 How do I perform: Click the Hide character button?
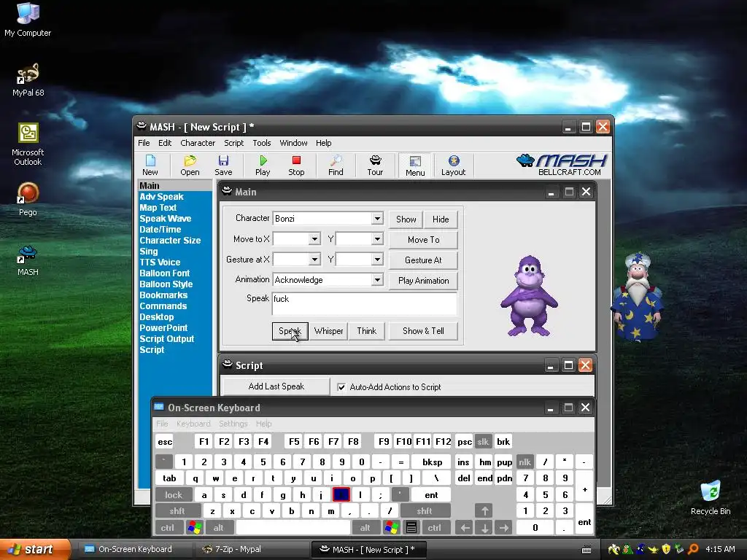(x=441, y=219)
